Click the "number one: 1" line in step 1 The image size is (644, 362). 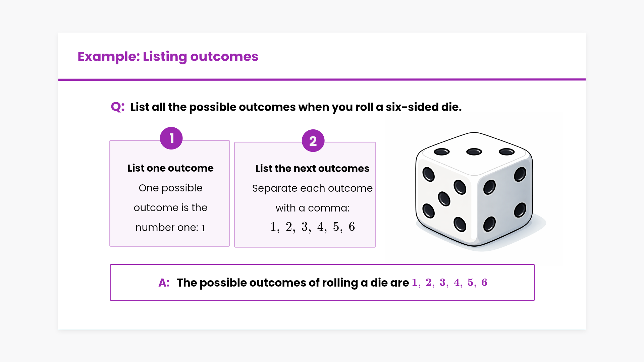pyautogui.click(x=170, y=228)
